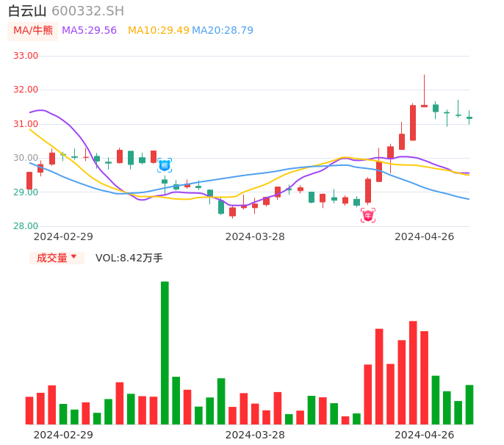Image resolution: width=504 pixels, height=445 pixels.
Task: Click the 28.00 price axis label
Action: coord(26,226)
